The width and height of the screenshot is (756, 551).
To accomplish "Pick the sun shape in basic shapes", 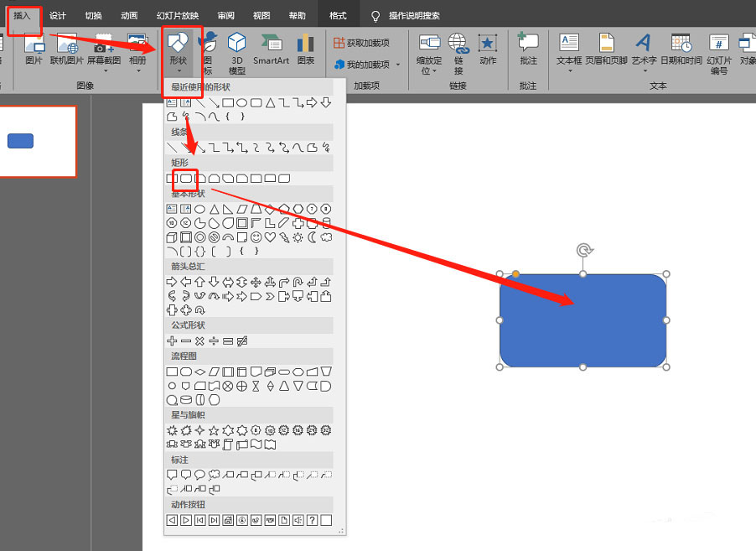I will click(x=298, y=237).
